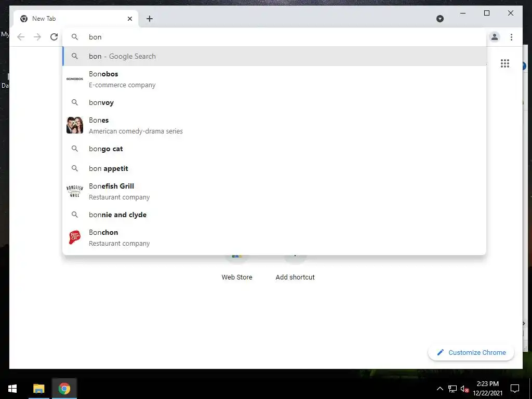
Task: Open the Google apps grid
Action: [x=505, y=63]
